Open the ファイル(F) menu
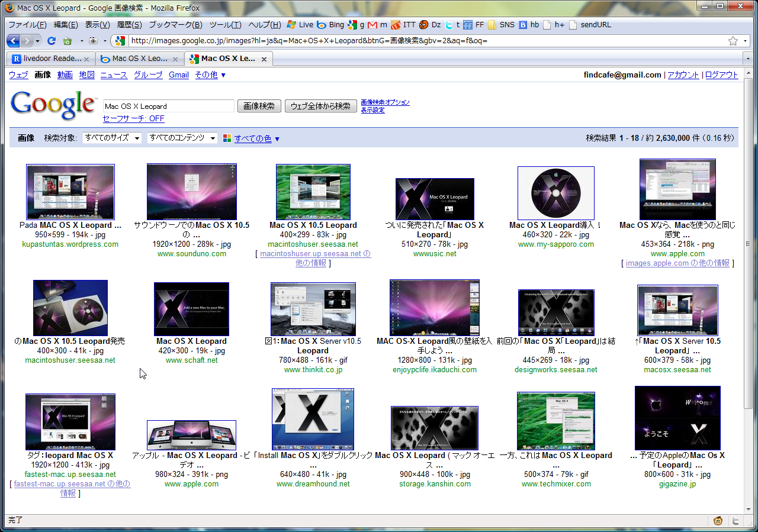Viewport: 758px width, 532px height. [x=27, y=25]
